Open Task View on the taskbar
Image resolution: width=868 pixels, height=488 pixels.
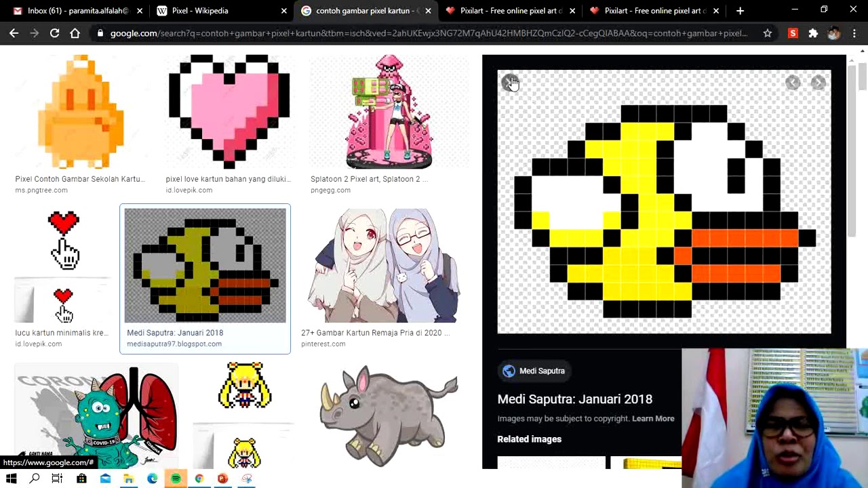click(58, 479)
